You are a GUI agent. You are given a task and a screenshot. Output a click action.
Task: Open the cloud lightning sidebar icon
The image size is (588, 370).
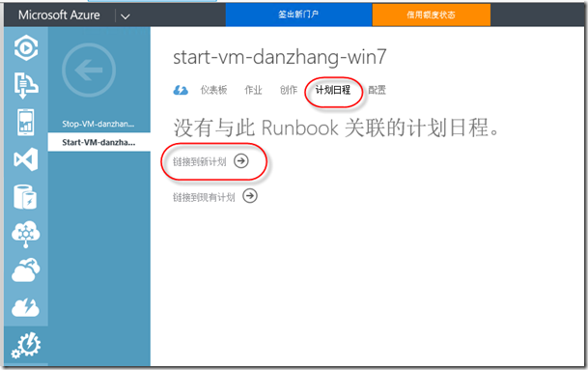[25, 307]
